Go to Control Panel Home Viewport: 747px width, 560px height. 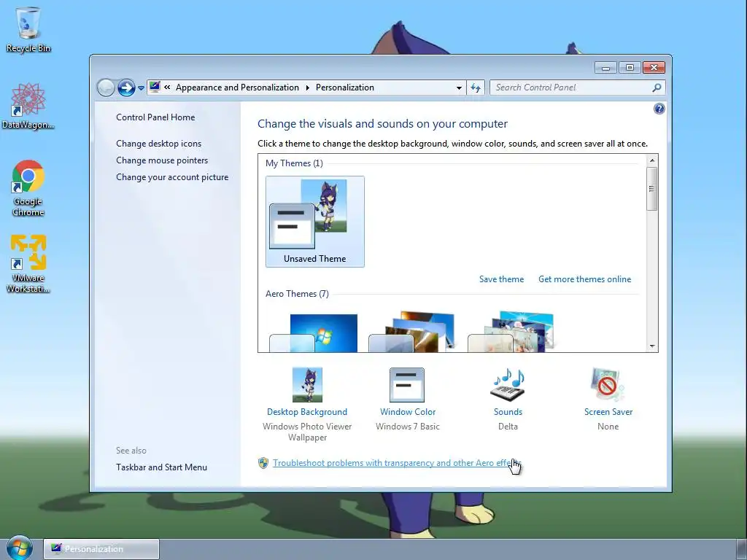pos(155,117)
